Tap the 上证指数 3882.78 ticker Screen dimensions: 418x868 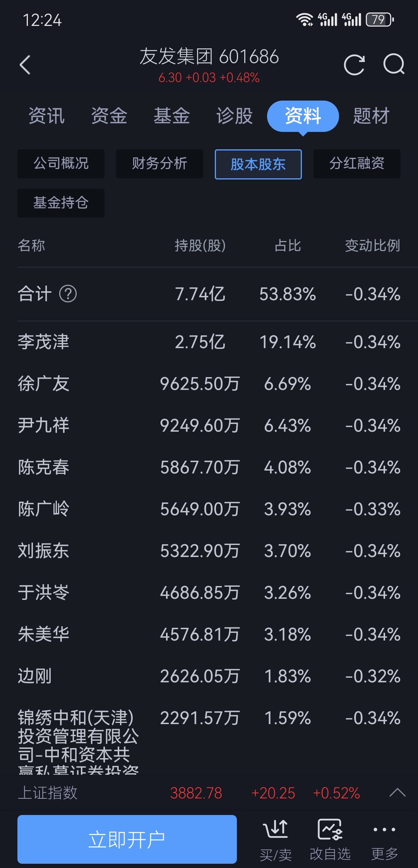coord(196,793)
